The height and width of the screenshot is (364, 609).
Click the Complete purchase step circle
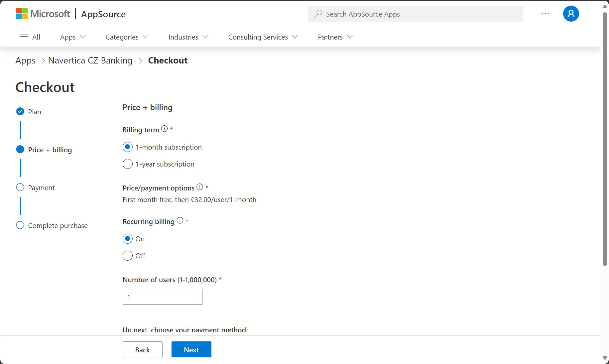20,225
